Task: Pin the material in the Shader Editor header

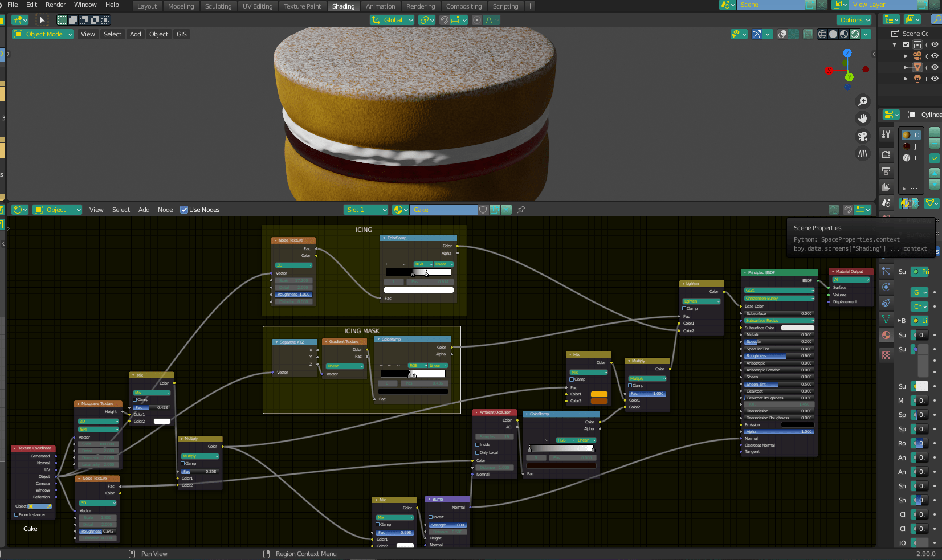Action: tap(520, 210)
